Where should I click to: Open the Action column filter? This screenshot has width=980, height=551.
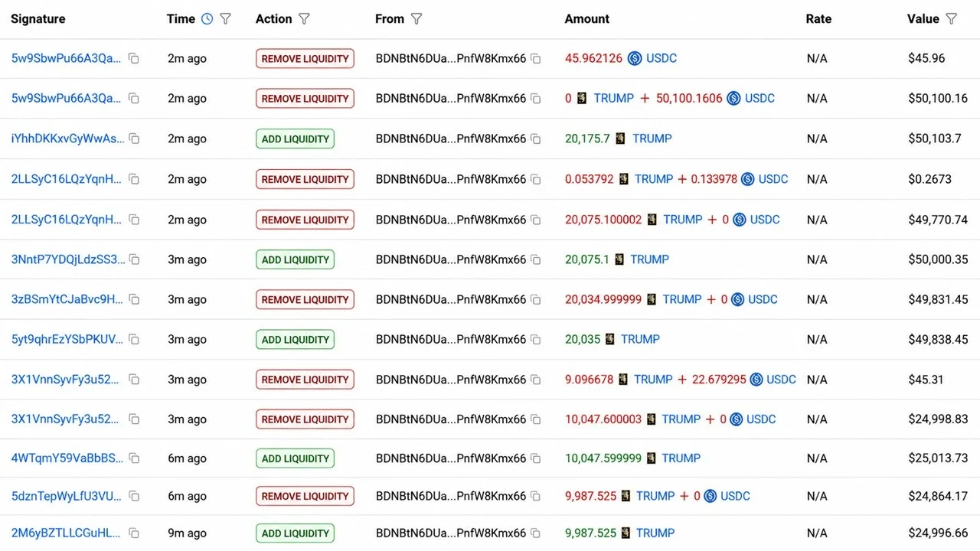tap(304, 19)
